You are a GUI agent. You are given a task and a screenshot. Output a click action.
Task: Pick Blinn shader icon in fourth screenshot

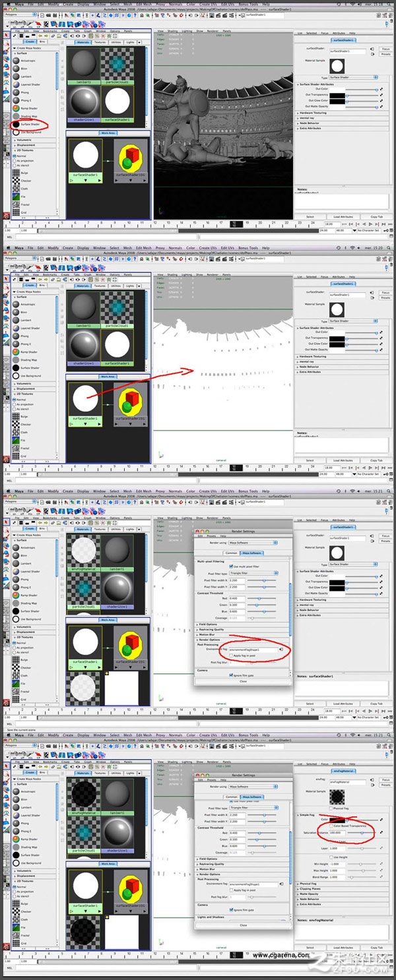coord(16,799)
